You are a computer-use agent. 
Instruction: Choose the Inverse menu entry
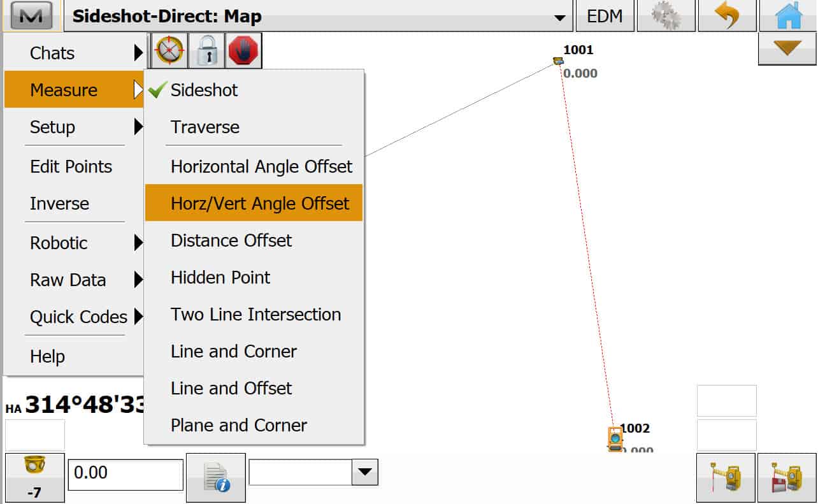coord(74,203)
